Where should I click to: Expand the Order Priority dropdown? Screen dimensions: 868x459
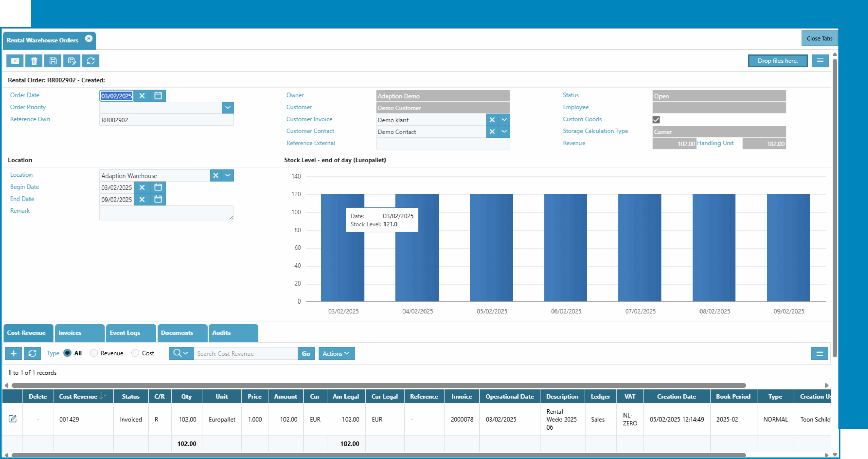[x=228, y=108]
